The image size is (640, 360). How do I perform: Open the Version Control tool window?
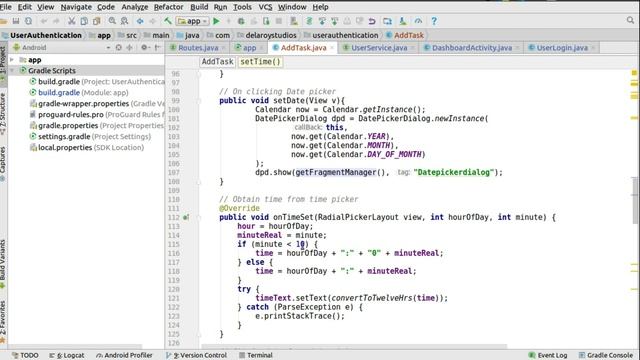(x=196, y=355)
